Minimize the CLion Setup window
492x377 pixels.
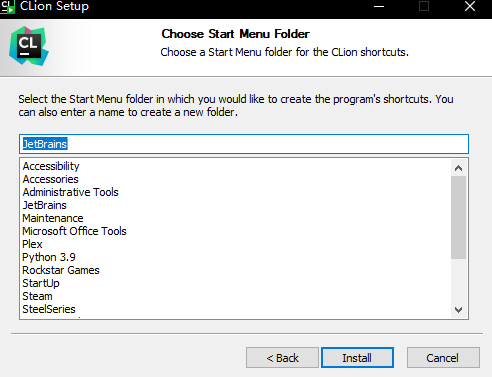[379, 6]
